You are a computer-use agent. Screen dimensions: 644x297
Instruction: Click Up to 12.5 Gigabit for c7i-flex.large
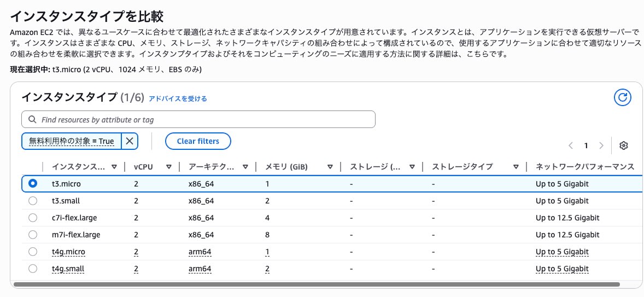pyautogui.click(x=567, y=218)
